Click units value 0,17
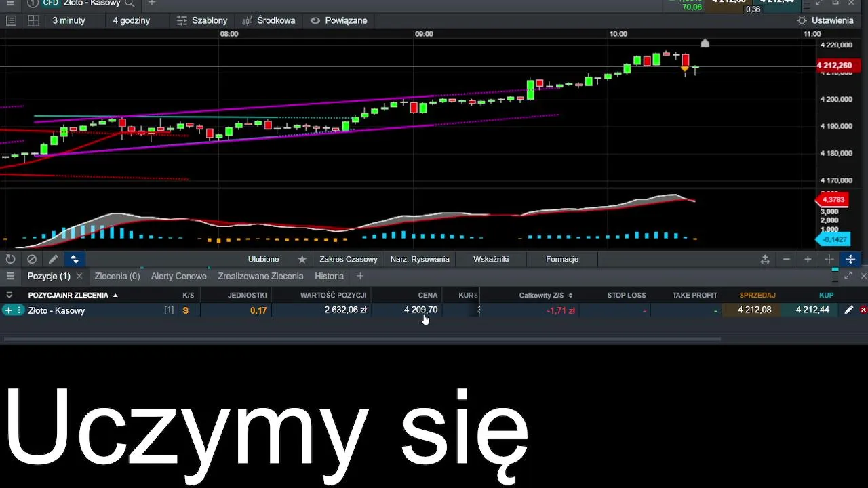The width and height of the screenshot is (868, 488). coord(258,310)
